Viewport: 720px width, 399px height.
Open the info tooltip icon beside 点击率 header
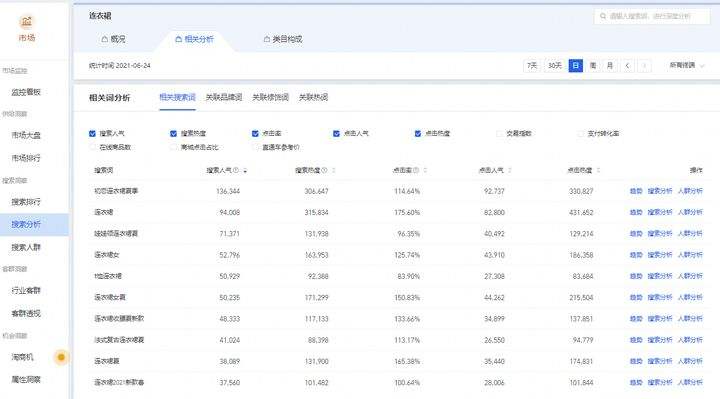[x=416, y=170]
